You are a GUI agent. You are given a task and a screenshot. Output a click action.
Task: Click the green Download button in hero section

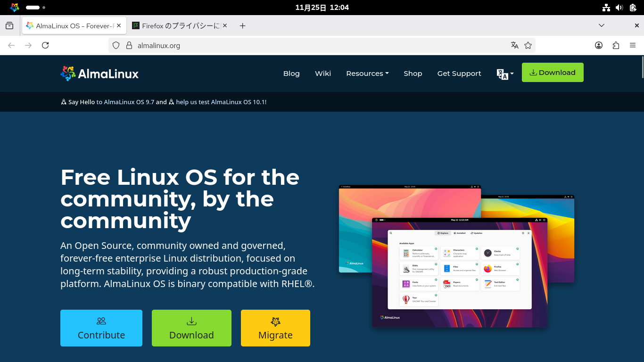pyautogui.click(x=191, y=328)
